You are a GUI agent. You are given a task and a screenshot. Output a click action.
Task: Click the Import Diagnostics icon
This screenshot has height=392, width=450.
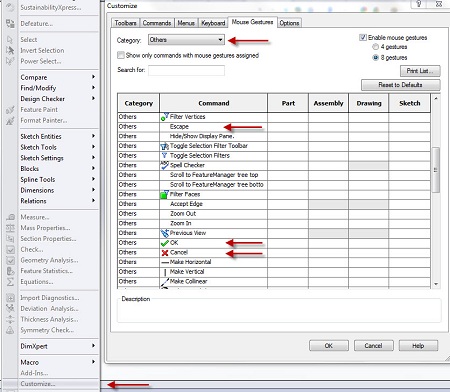pos(10,298)
